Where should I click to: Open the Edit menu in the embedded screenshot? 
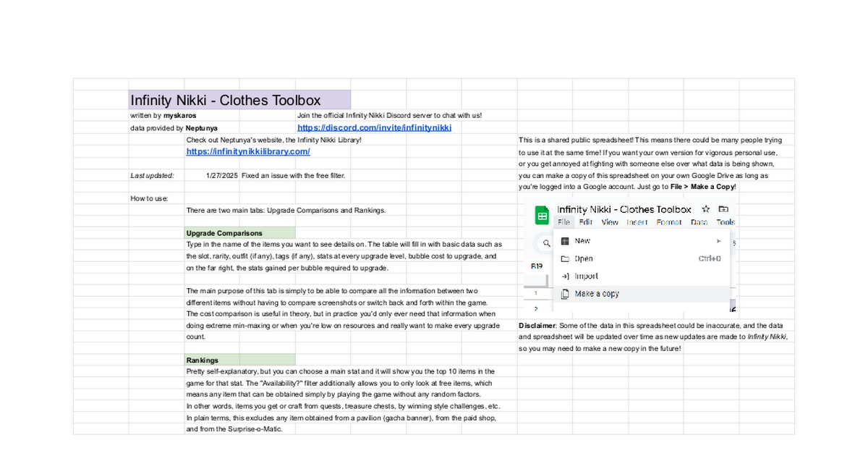586,222
